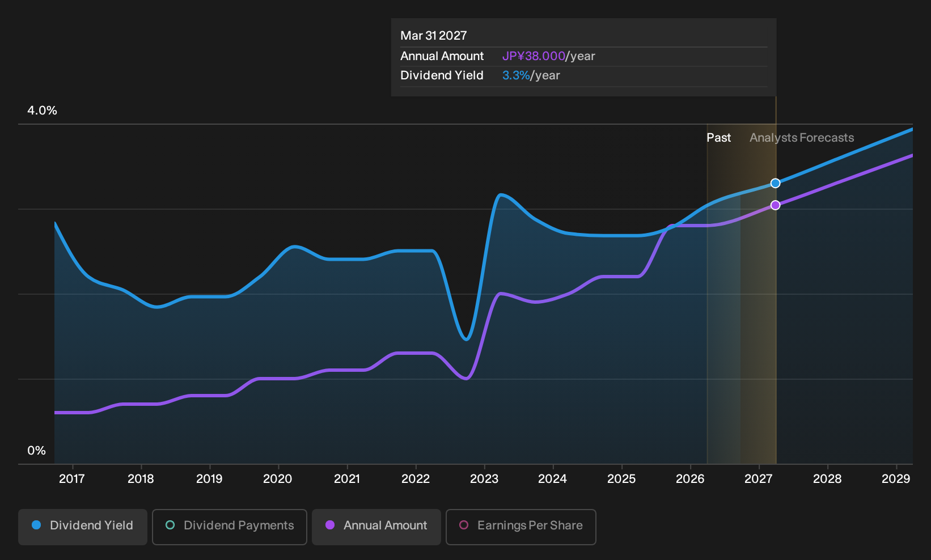Select the blue data point at Mar 2027
The height and width of the screenshot is (560, 931).
(x=776, y=183)
